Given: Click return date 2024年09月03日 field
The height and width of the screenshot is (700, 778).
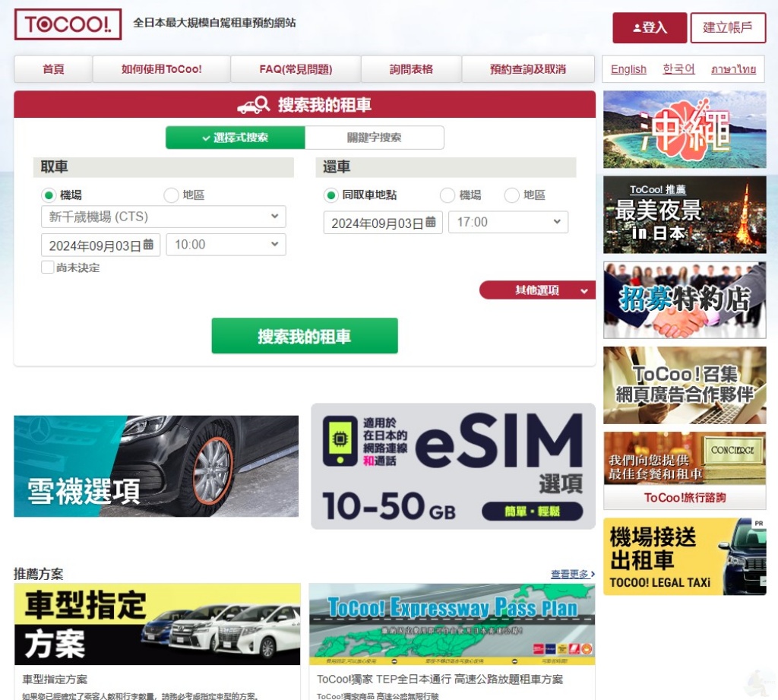Looking at the screenshot, I should (x=383, y=223).
